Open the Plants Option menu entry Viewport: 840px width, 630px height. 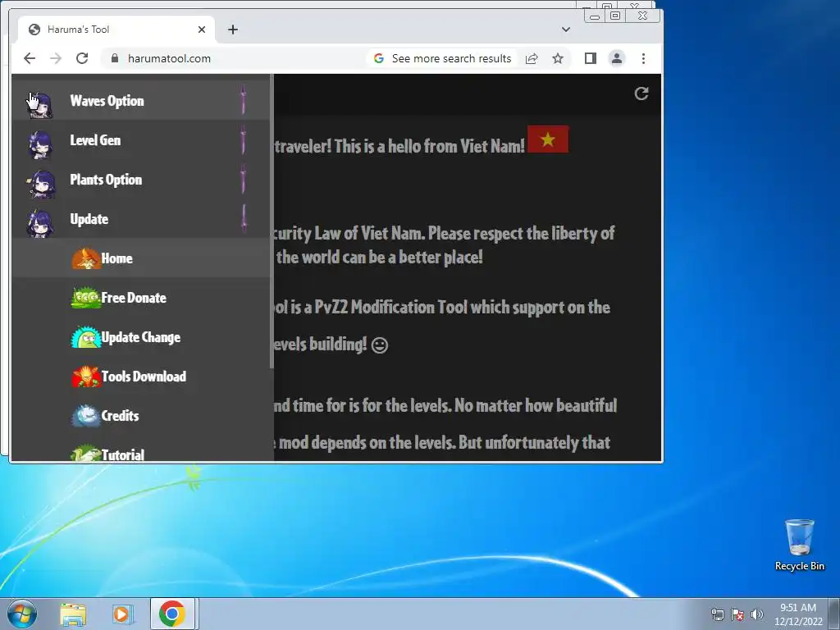[x=140, y=180]
